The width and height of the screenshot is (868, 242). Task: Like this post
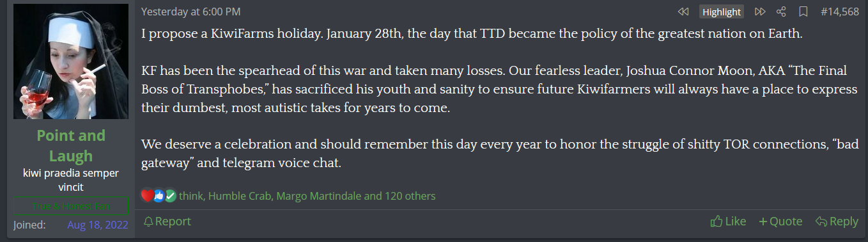click(x=728, y=222)
